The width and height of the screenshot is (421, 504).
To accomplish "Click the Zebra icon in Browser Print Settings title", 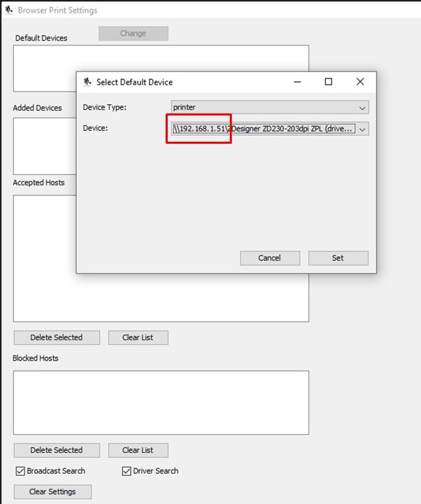I will [x=8, y=10].
